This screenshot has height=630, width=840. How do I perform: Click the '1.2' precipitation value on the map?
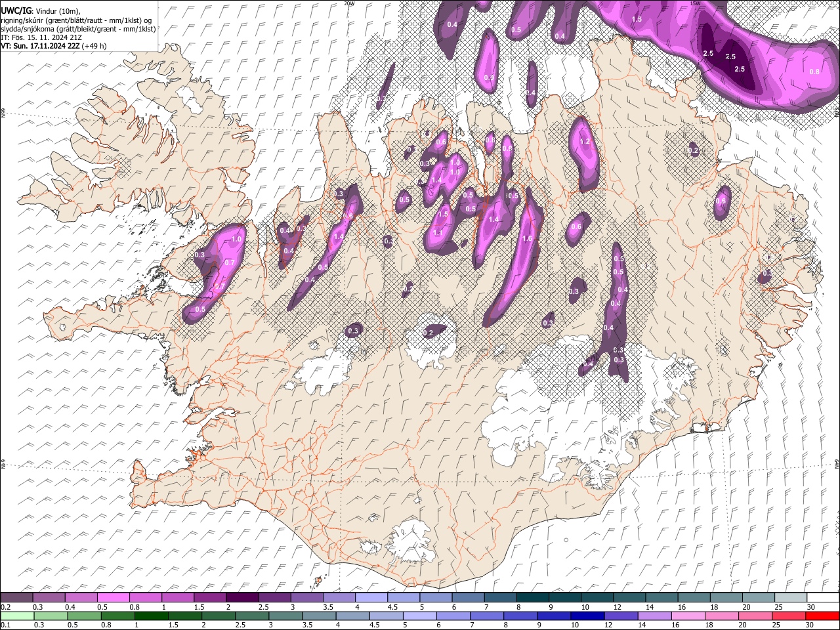tap(585, 142)
